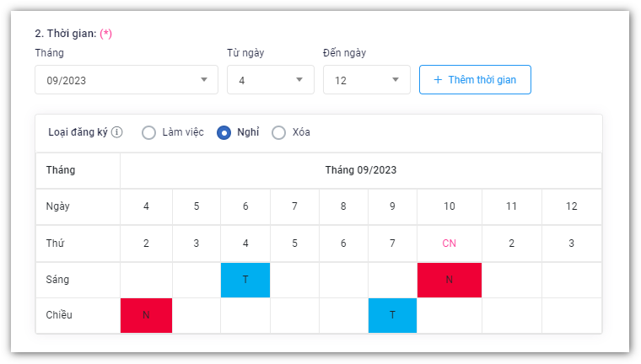Select the Nghỉ radio option
Image resolution: width=641 pixels, height=364 pixels.
click(x=224, y=132)
